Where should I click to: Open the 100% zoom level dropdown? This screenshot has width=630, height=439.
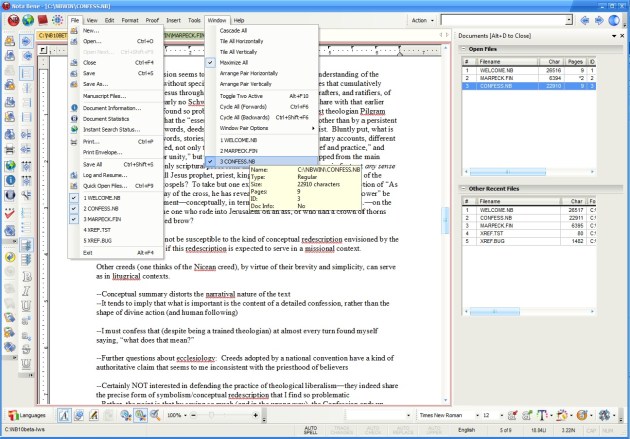coord(185,415)
